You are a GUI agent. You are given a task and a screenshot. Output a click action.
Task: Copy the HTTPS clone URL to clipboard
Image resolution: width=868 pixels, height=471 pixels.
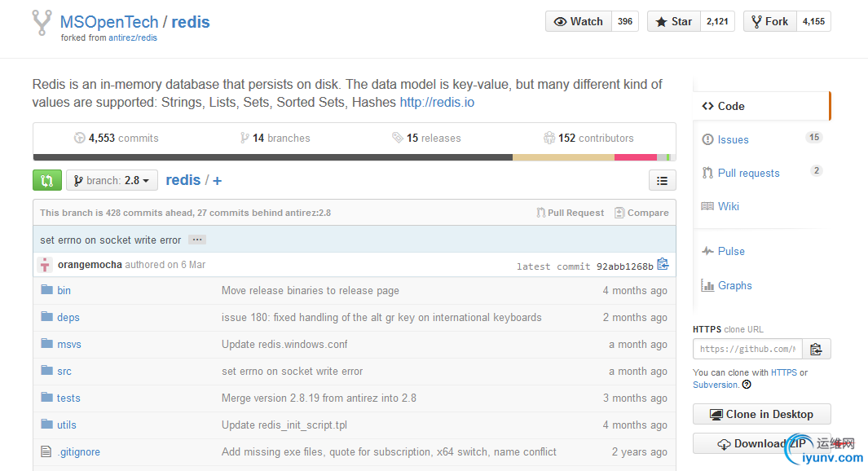[x=816, y=350]
